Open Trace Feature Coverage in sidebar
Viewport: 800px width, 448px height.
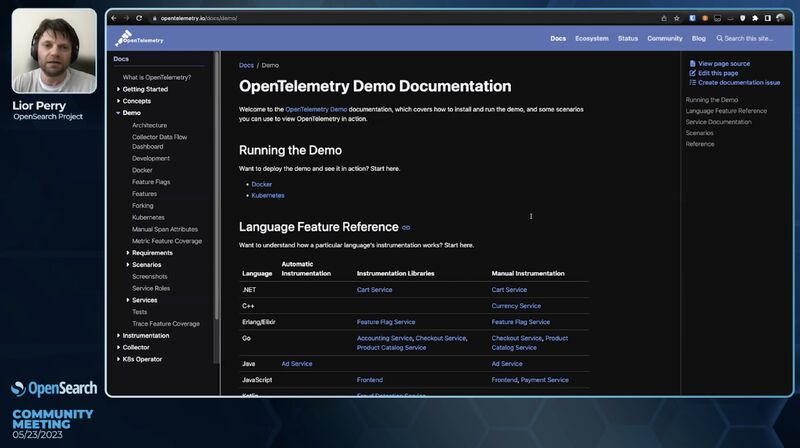[x=166, y=323]
